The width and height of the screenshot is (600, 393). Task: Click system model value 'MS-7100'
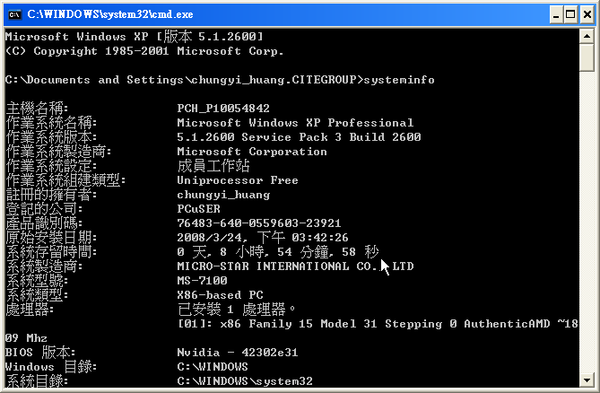click(x=202, y=280)
